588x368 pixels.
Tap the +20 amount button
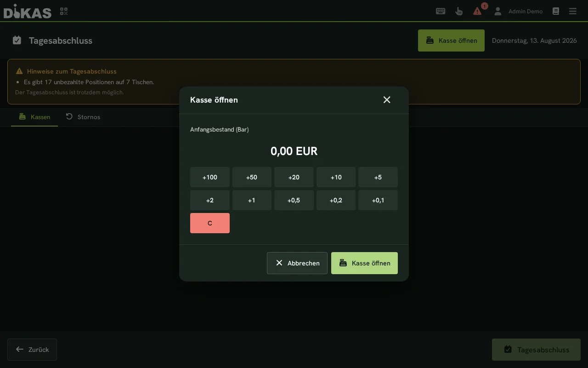[294, 177]
